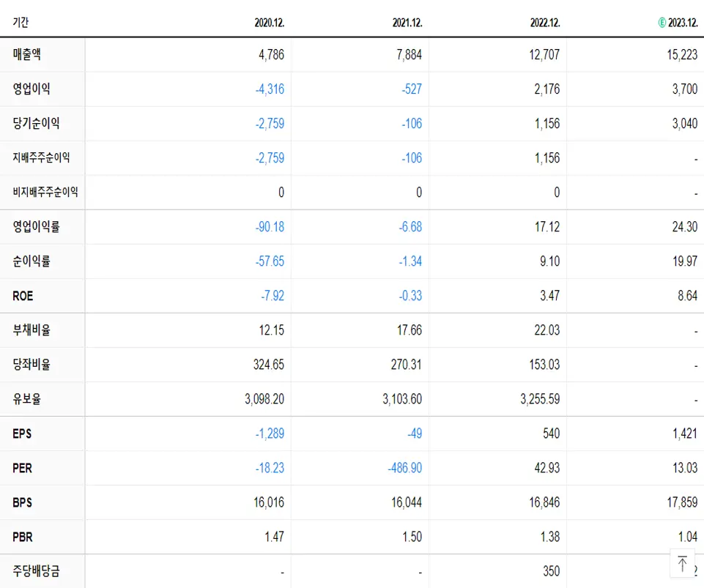This screenshot has width=704, height=588.
Task: Click EPS value -1,289
Action: (x=270, y=433)
